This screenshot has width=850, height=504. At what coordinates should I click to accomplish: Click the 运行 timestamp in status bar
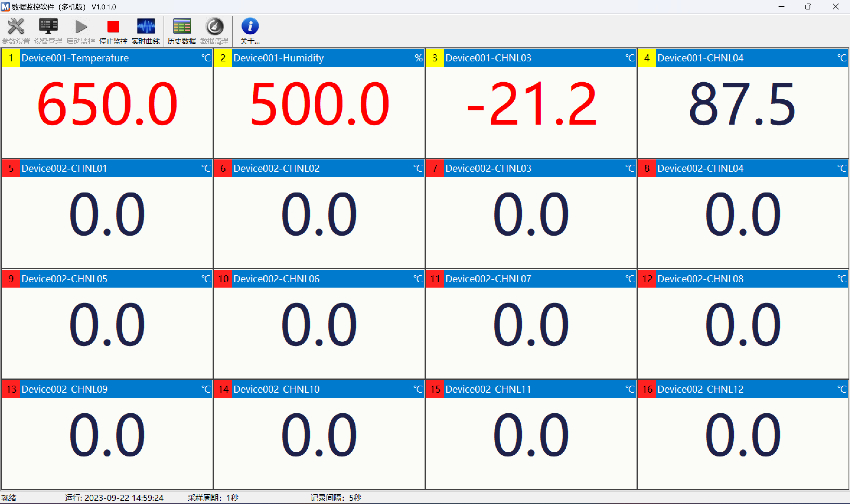[114, 498]
